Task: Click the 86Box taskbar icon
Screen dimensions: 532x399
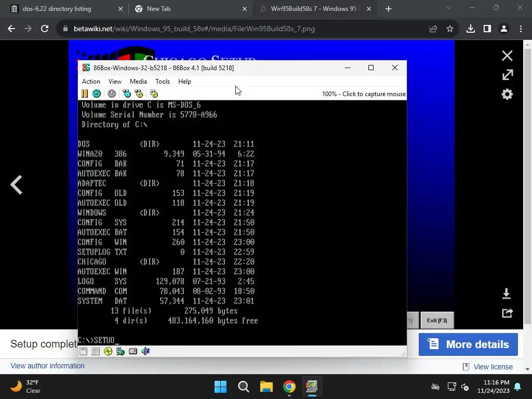Action: pos(312,387)
